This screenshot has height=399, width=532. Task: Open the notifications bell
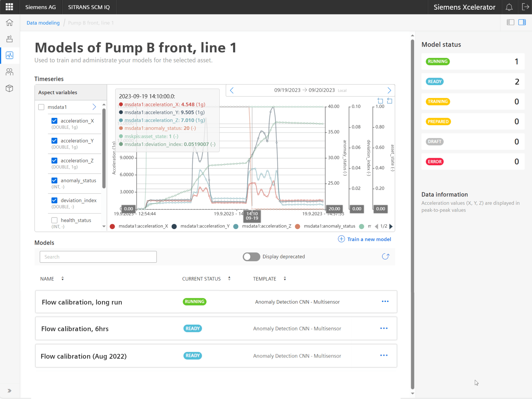pos(509,7)
